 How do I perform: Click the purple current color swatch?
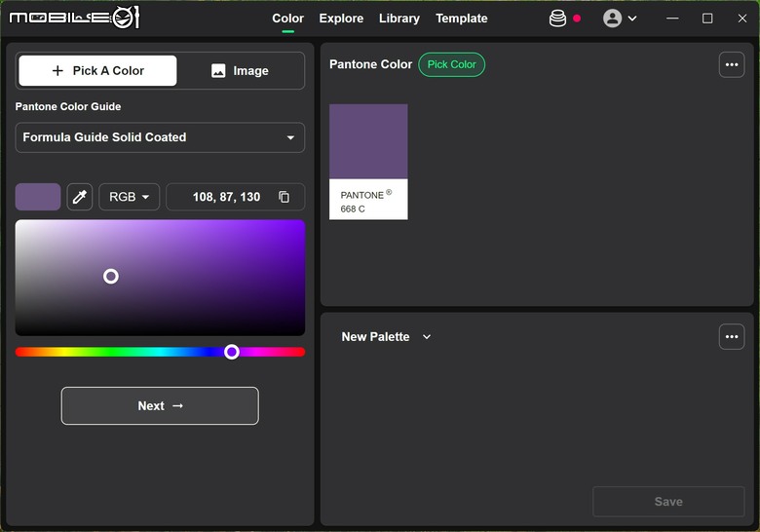click(38, 197)
